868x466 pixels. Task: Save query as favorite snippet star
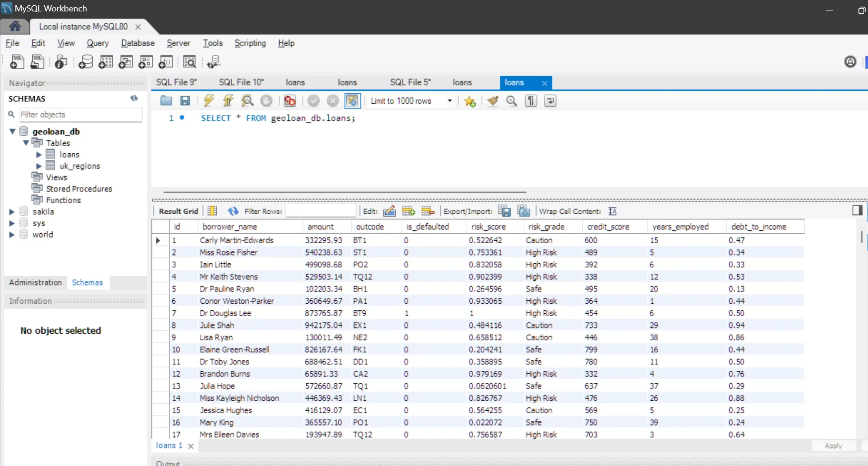[470, 101]
